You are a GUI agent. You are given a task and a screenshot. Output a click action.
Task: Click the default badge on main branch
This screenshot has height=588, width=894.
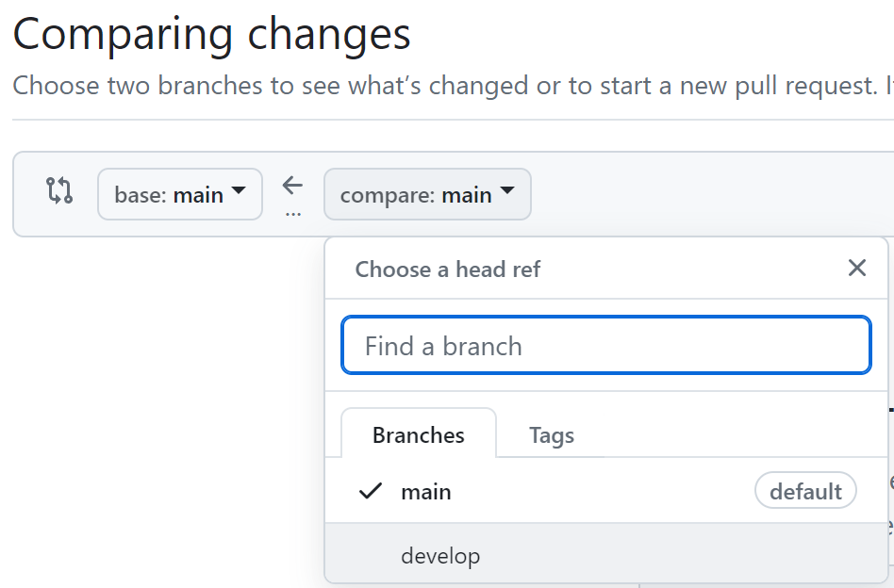click(x=805, y=491)
